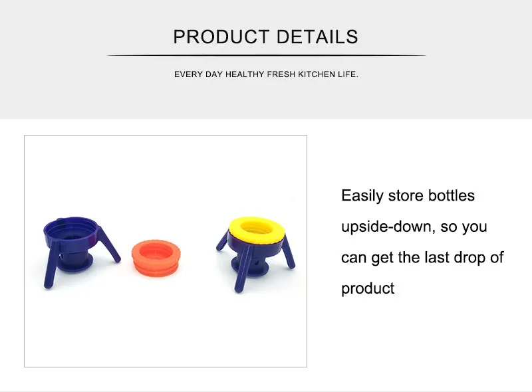Click the word 'product' in the description

point(368,289)
